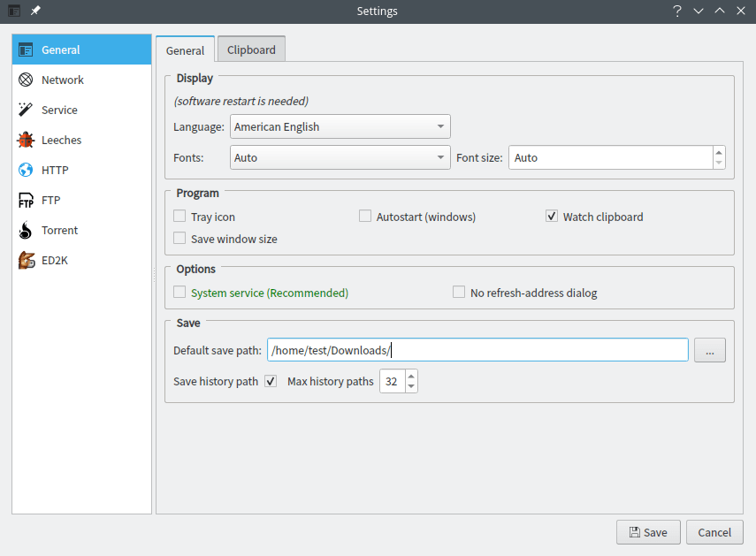Enable Save window size checkbox
756x556 pixels.
[179, 238]
